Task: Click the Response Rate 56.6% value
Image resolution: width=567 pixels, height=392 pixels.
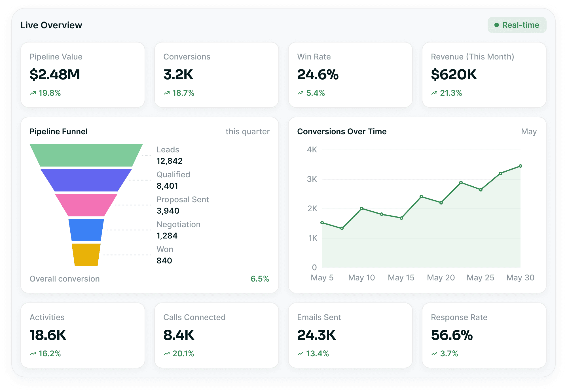Action: [452, 335]
